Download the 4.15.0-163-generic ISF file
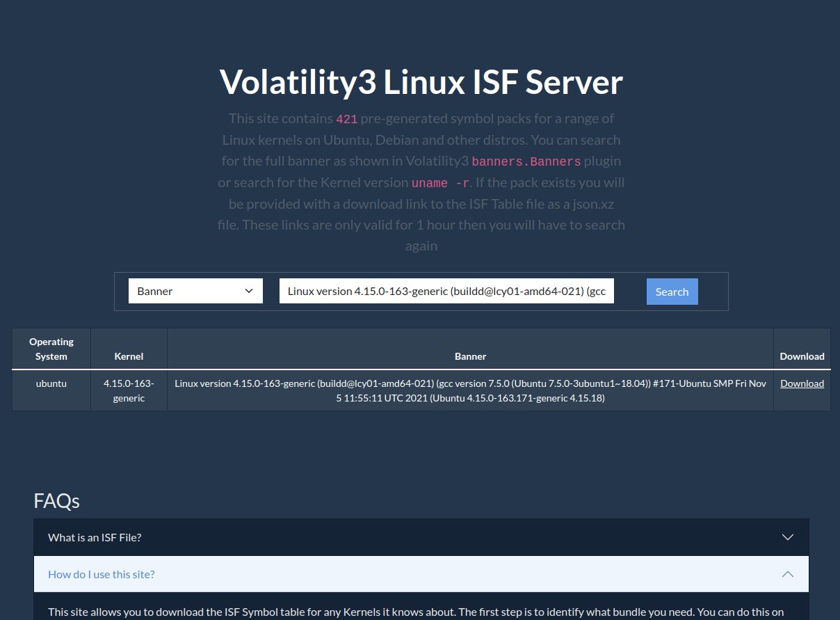Screen dimensions: 840x620 (802, 383)
